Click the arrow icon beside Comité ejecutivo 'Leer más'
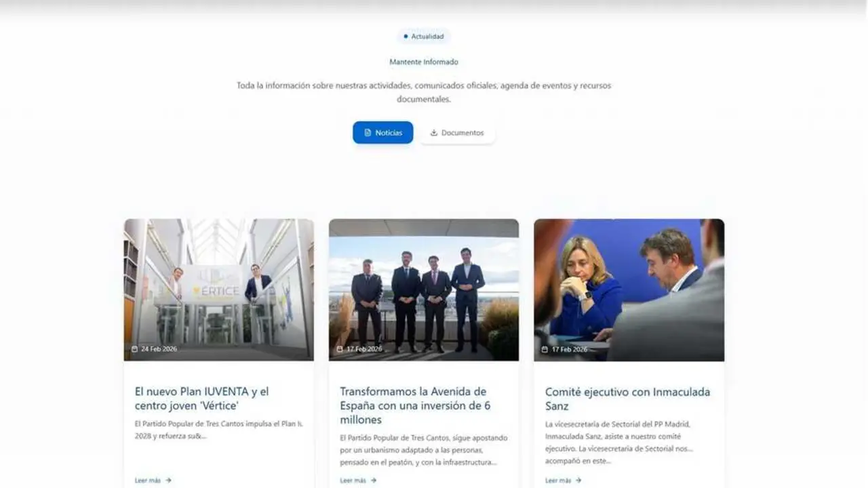This screenshot has width=868, height=488. (x=578, y=481)
